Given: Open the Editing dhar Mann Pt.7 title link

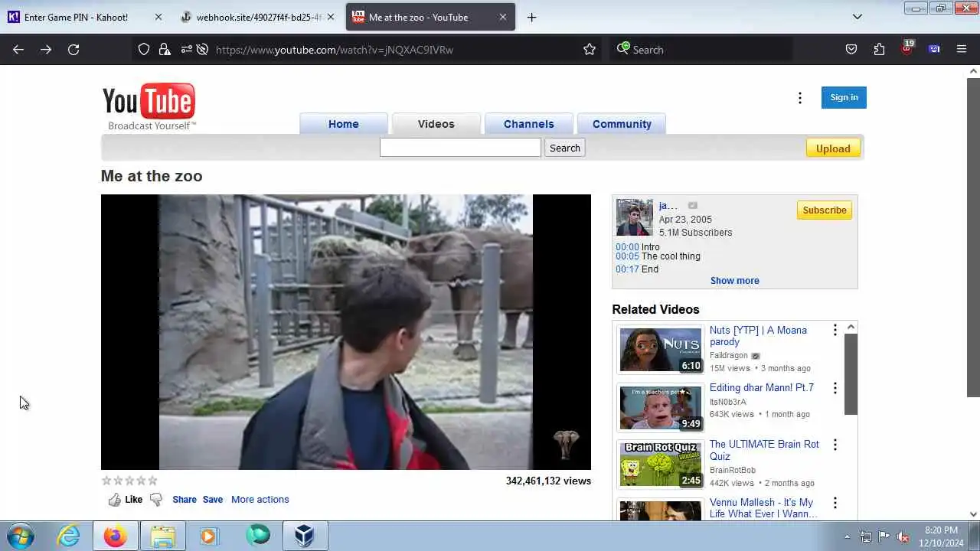Looking at the screenshot, I should [x=762, y=388].
